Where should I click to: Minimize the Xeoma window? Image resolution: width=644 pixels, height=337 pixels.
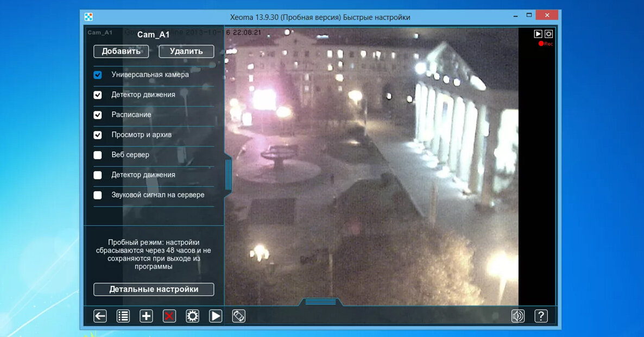coord(515,16)
